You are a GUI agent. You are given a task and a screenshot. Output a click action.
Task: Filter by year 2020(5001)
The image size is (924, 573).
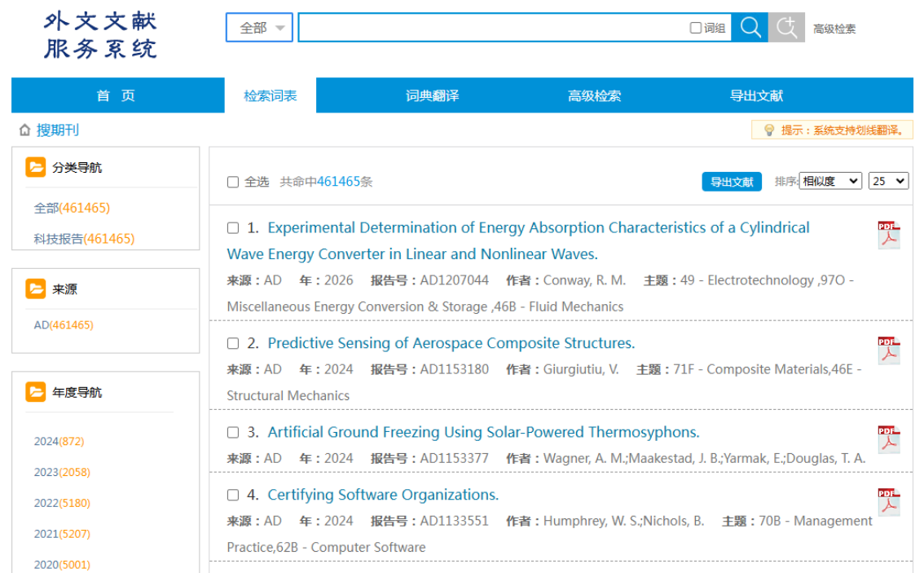[x=62, y=565]
